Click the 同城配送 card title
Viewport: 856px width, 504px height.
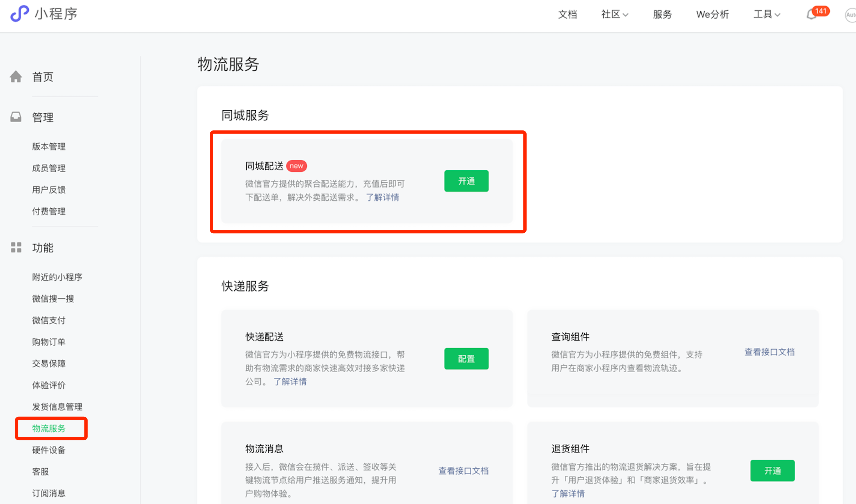264,166
